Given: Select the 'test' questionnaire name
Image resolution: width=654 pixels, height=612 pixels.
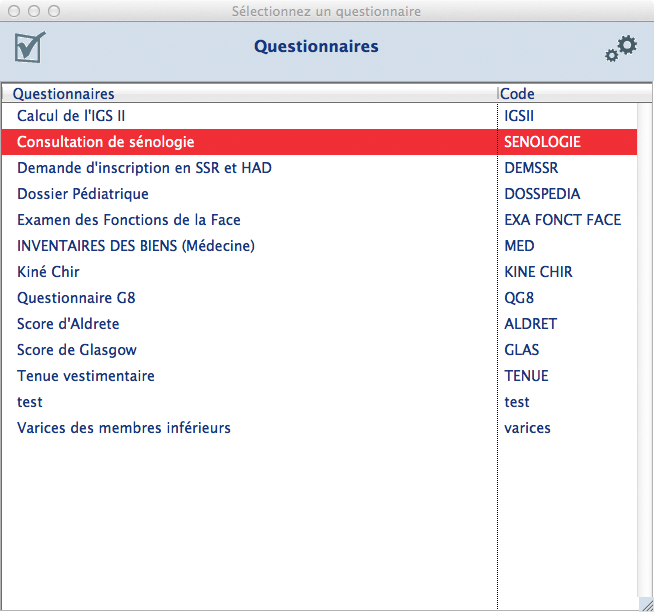Looking at the screenshot, I should click(30, 402).
